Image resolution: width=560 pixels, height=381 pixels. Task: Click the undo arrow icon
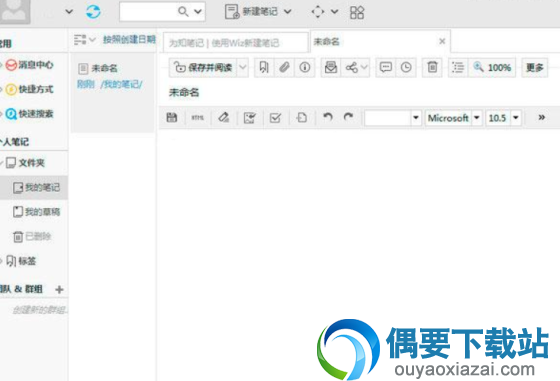[x=328, y=117]
